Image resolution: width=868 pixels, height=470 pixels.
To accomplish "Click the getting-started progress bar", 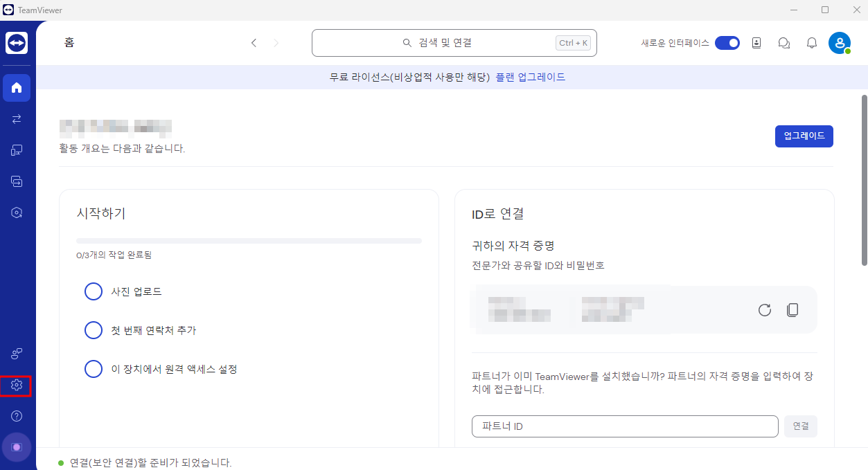I will pos(249,240).
